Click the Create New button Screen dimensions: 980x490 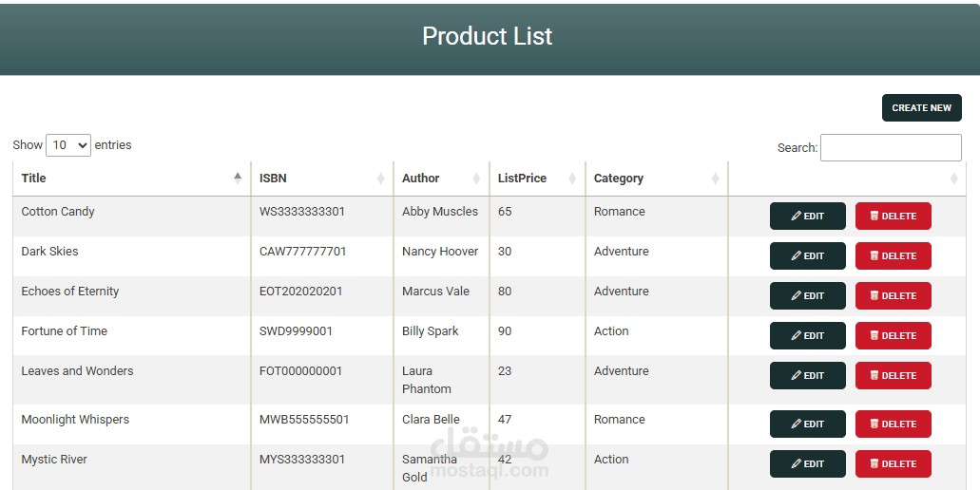point(922,108)
